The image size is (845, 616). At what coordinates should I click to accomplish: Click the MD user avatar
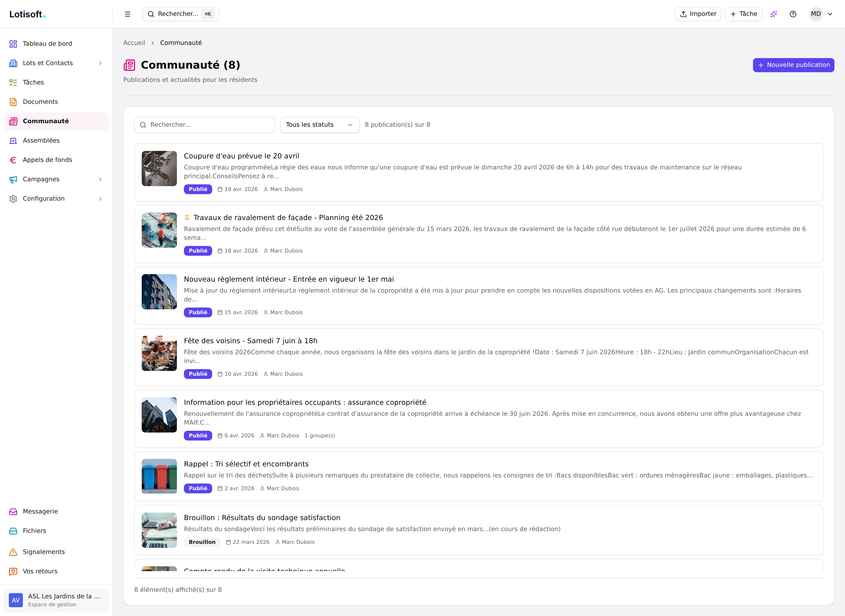pyautogui.click(x=816, y=14)
